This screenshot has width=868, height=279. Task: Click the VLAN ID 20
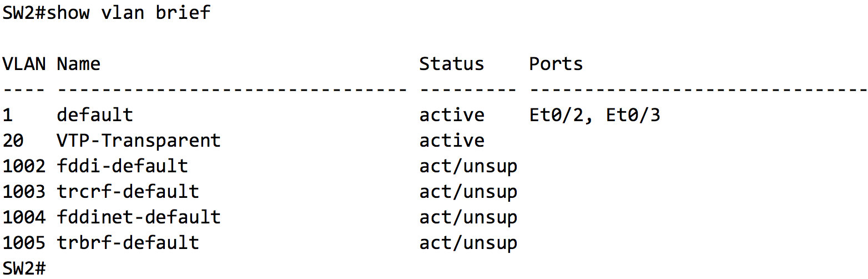[13, 141]
